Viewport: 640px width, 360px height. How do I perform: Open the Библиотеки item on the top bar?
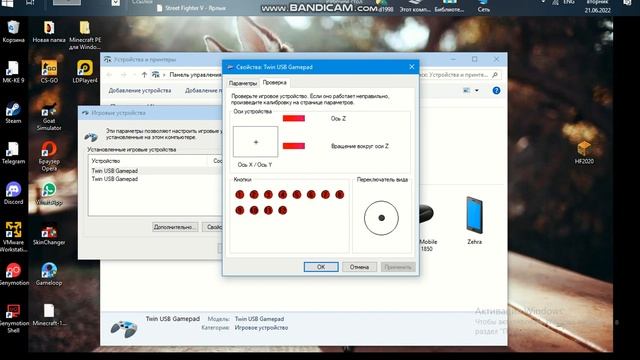[449, 6]
